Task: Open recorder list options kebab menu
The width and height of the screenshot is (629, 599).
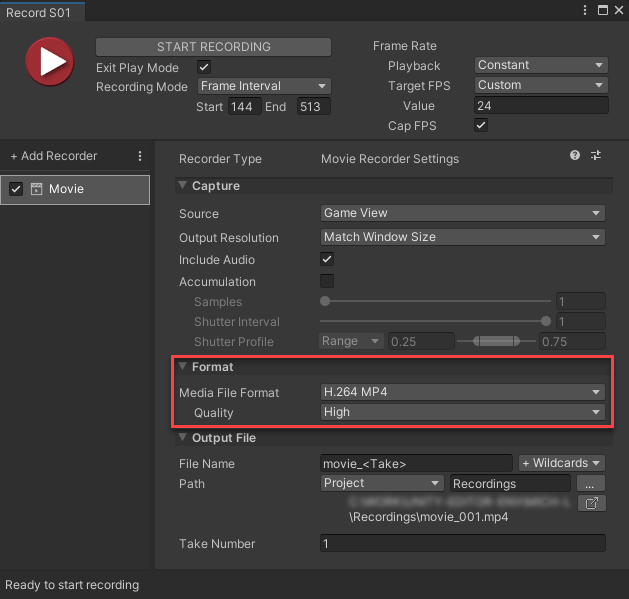Action: (x=140, y=157)
